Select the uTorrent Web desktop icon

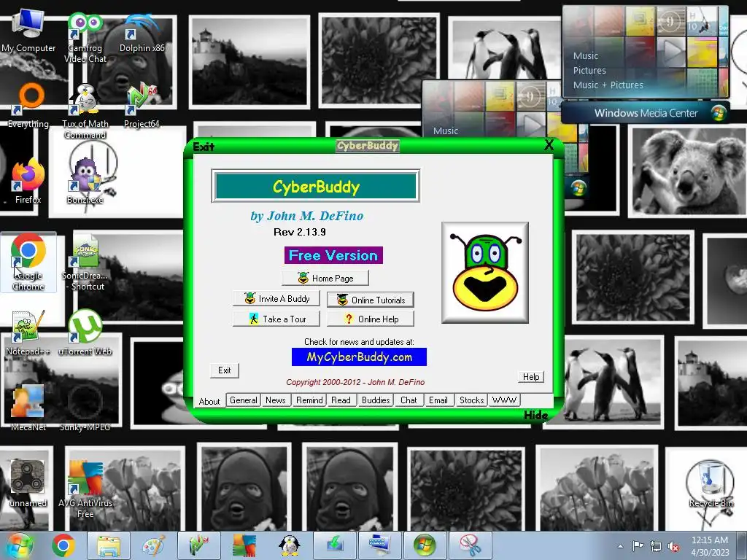[85, 333]
